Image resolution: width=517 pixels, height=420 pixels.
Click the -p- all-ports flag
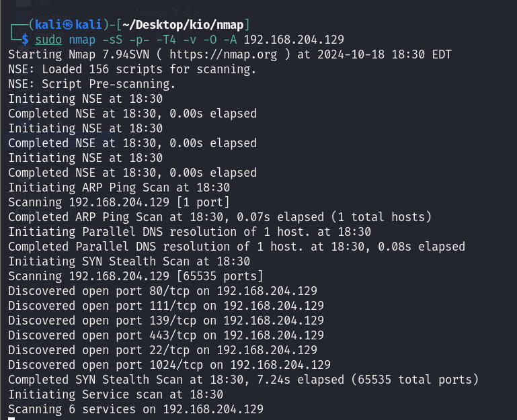139,40
